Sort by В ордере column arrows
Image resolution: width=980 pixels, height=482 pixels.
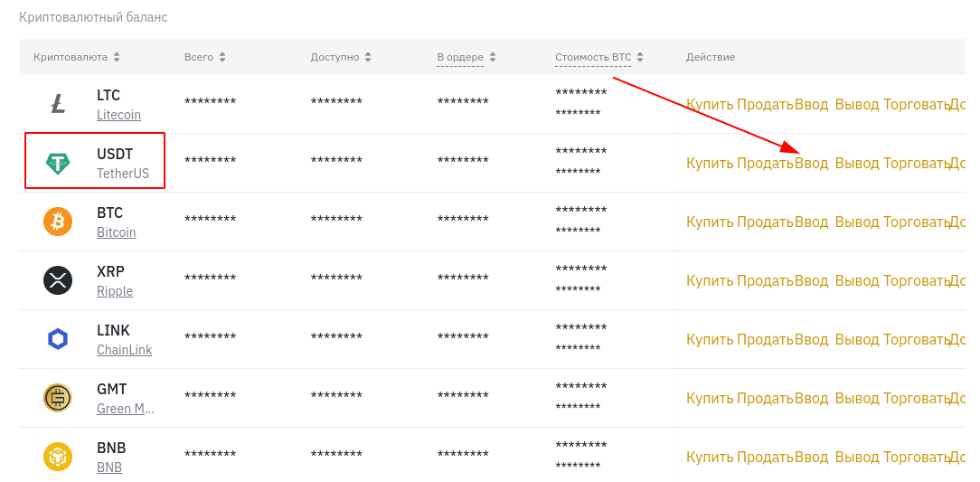pyautogui.click(x=493, y=57)
